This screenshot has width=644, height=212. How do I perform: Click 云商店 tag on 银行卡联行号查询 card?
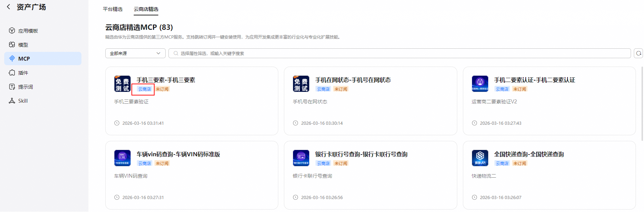tap(323, 164)
